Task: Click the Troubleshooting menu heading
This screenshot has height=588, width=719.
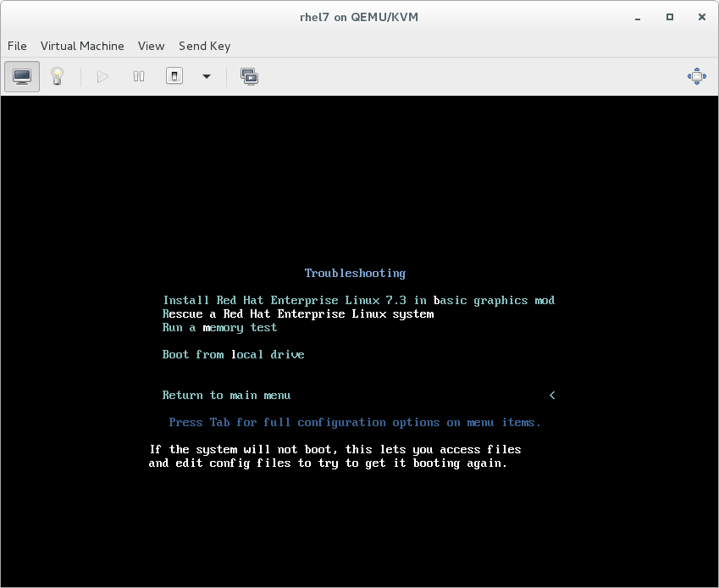Action: (355, 274)
